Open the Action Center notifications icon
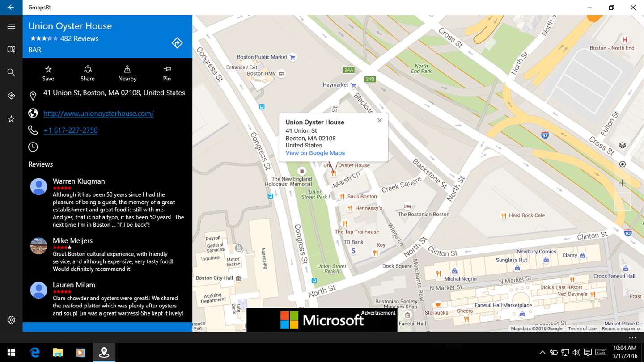Screen dimensions: 644x362 [588, 353]
